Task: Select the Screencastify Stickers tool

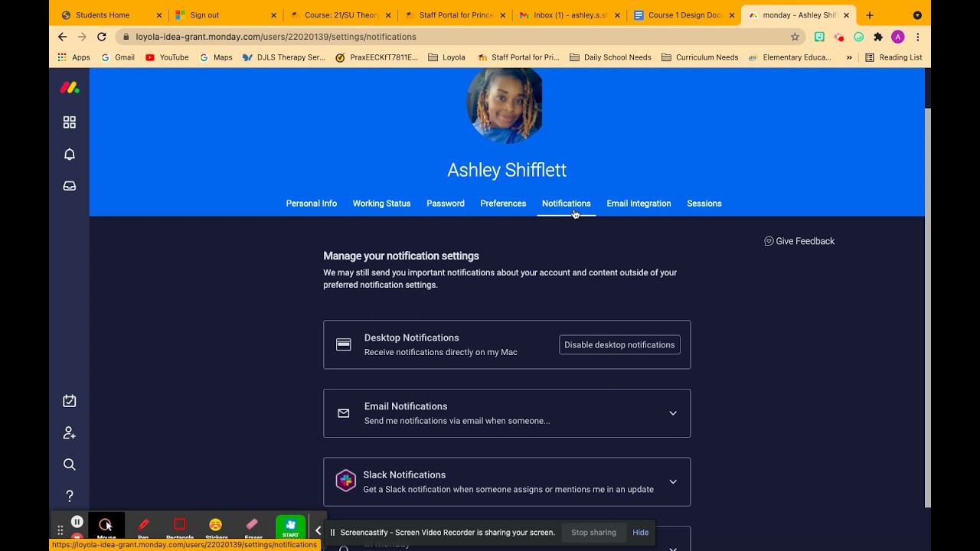Action: (x=216, y=526)
